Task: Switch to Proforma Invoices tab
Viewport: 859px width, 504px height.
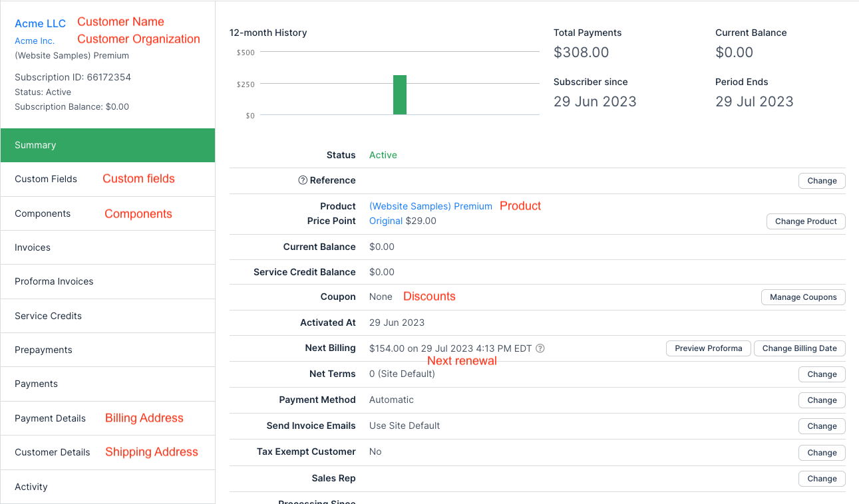Action: click(x=54, y=281)
